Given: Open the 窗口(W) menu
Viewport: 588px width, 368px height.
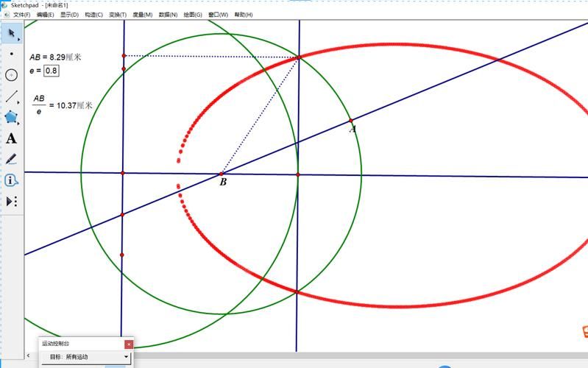Looking at the screenshot, I should point(219,15).
